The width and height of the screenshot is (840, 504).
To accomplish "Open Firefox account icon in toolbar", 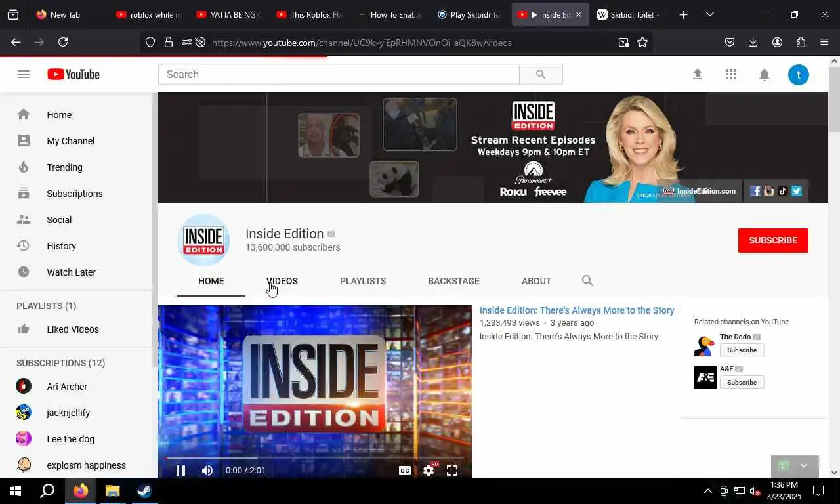I will pos(777,42).
